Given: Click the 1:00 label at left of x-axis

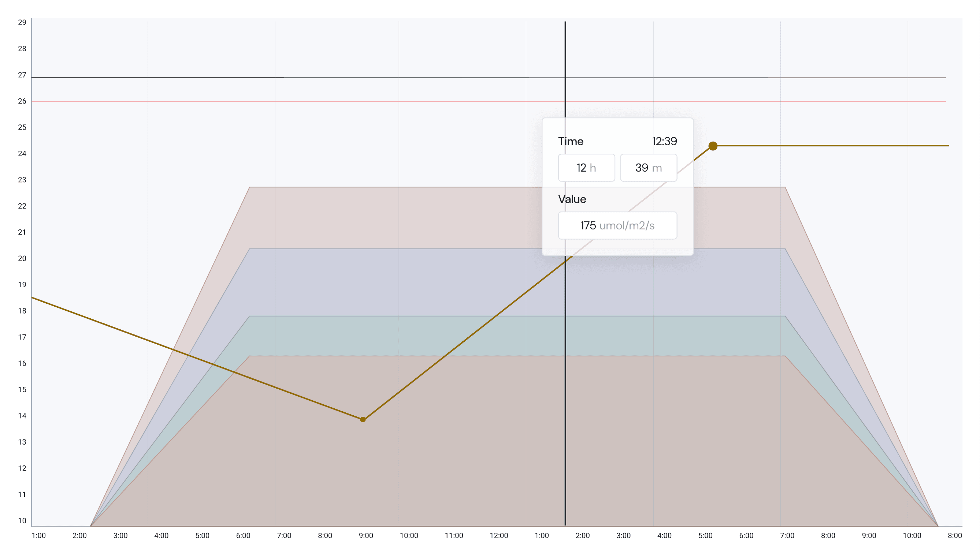Looking at the screenshot, I should (38, 536).
